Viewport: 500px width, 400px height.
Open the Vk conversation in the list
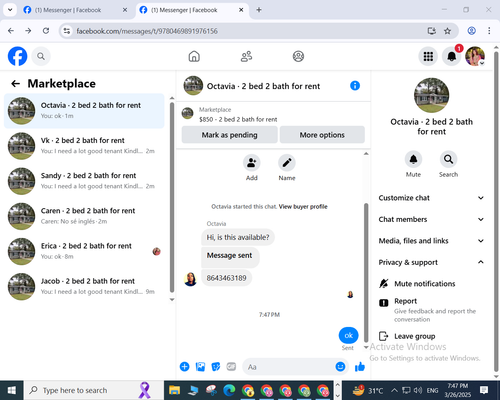click(84, 146)
